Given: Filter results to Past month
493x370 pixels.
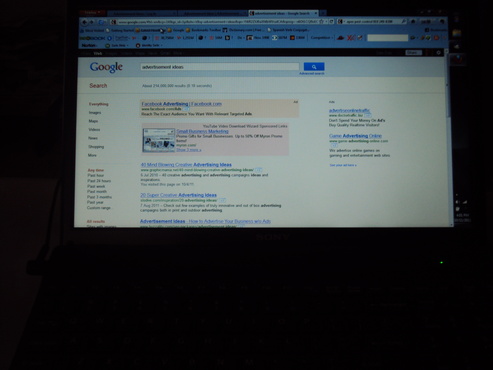Looking at the screenshot, I should (97, 192).
